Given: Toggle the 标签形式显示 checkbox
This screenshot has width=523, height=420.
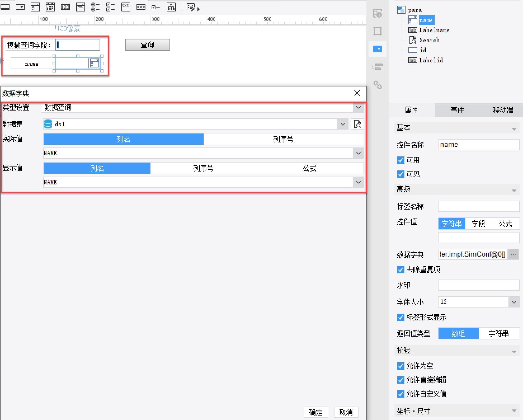Looking at the screenshot, I should click(x=401, y=317).
